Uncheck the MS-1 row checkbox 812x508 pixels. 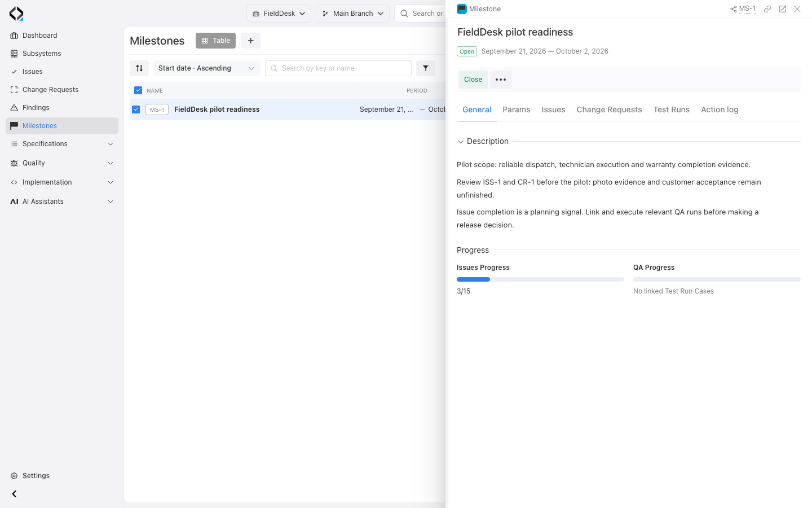click(136, 110)
